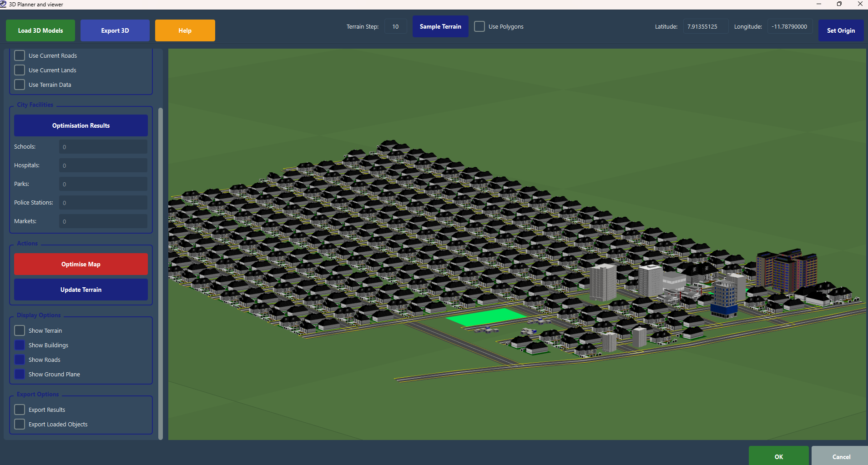Click the 'Latitude:' label
868x465 pixels.
[666, 26]
